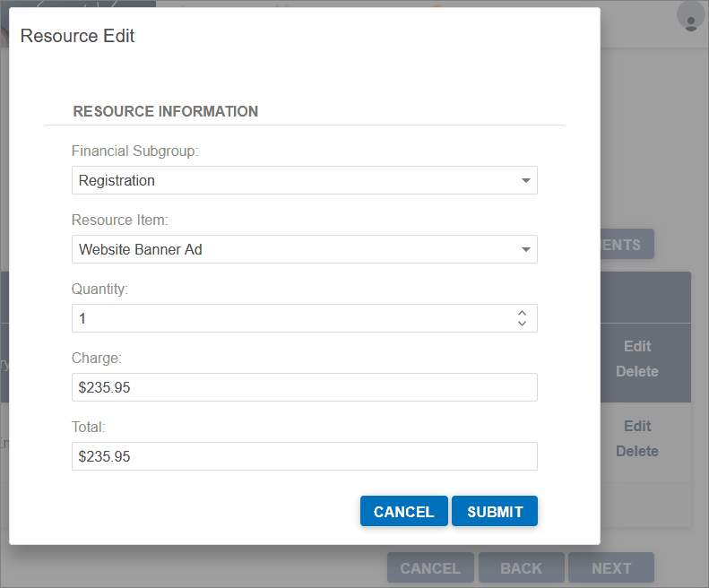Click the background page's CANCEL button
Image resolution: width=709 pixels, height=588 pixels.
430,568
